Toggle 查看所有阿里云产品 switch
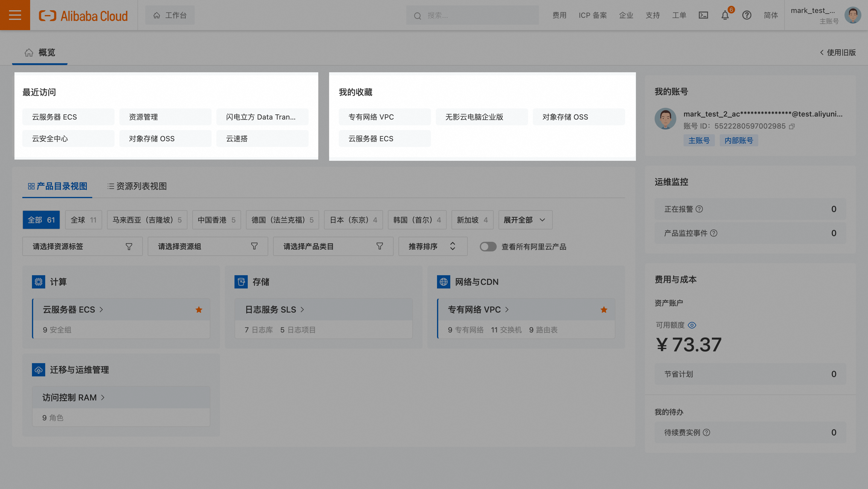Image resolution: width=868 pixels, height=489 pixels. point(488,247)
